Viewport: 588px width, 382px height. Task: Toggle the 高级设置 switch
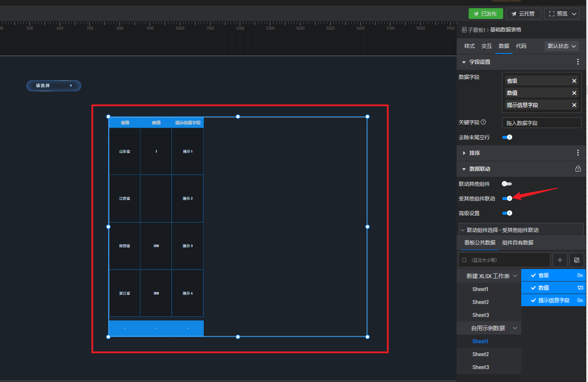[x=507, y=213]
